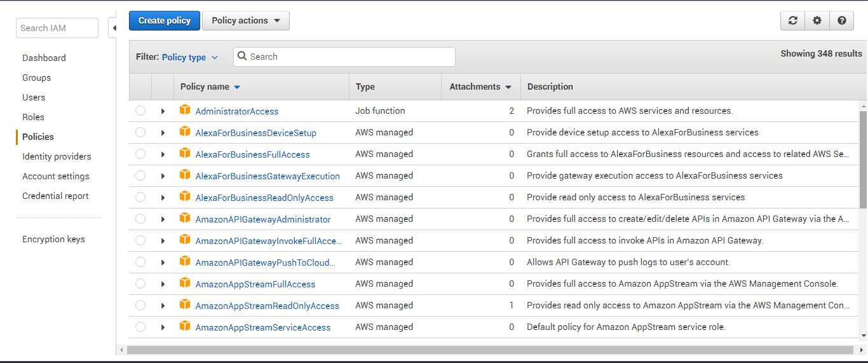The image size is (868, 363).
Task: Select the AmazonAppStreamReadOnlyAccess radio button
Action: pos(140,305)
